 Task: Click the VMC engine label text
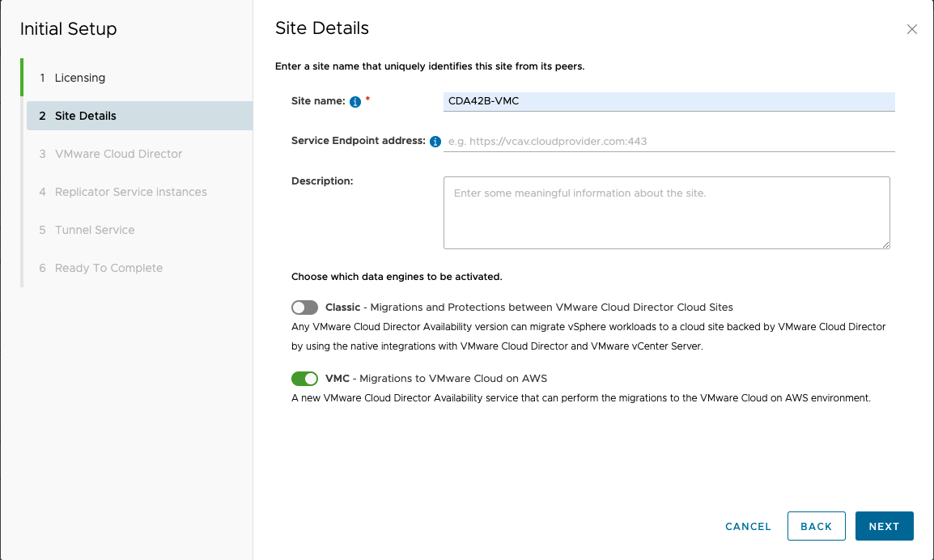coord(337,379)
